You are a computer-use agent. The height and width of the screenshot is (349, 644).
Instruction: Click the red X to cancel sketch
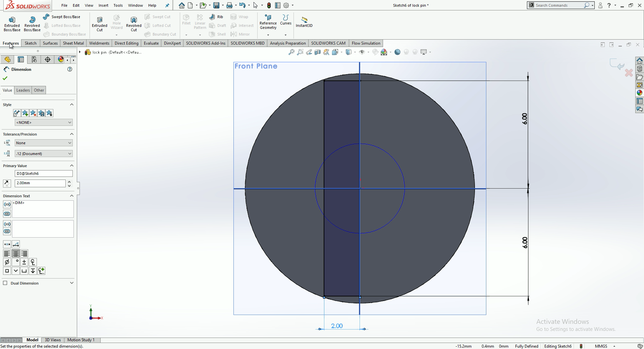629,72
